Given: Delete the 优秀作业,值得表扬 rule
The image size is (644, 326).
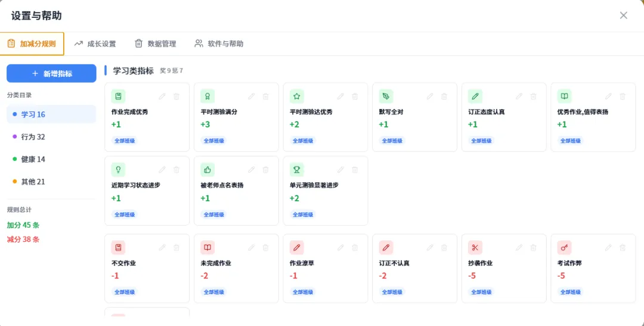Looking at the screenshot, I should [x=623, y=97].
